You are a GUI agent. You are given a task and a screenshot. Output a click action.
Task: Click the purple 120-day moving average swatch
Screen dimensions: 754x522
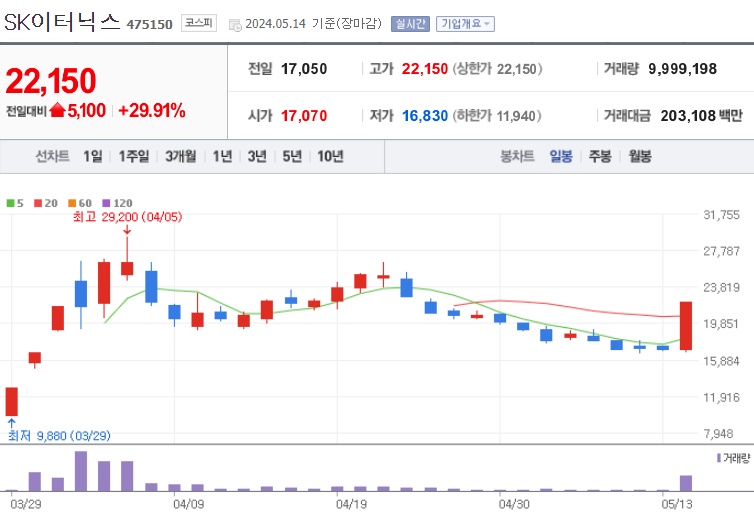106,203
